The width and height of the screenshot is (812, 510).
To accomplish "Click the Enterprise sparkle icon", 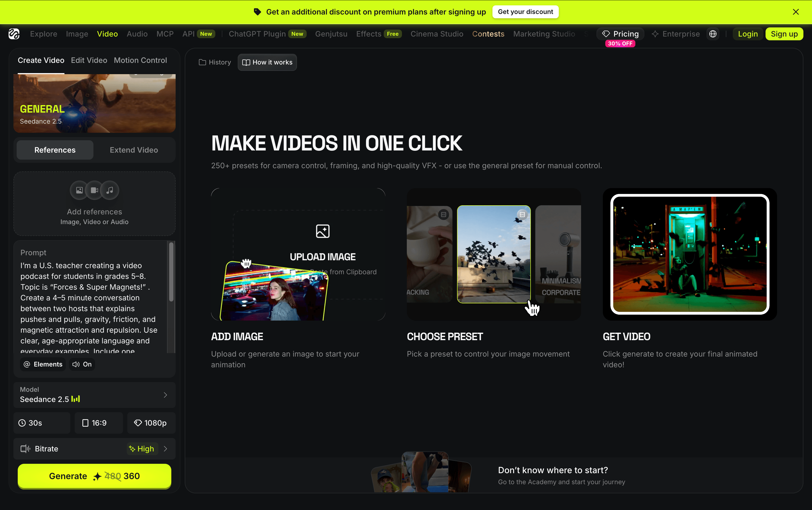I will [x=655, y=34].
